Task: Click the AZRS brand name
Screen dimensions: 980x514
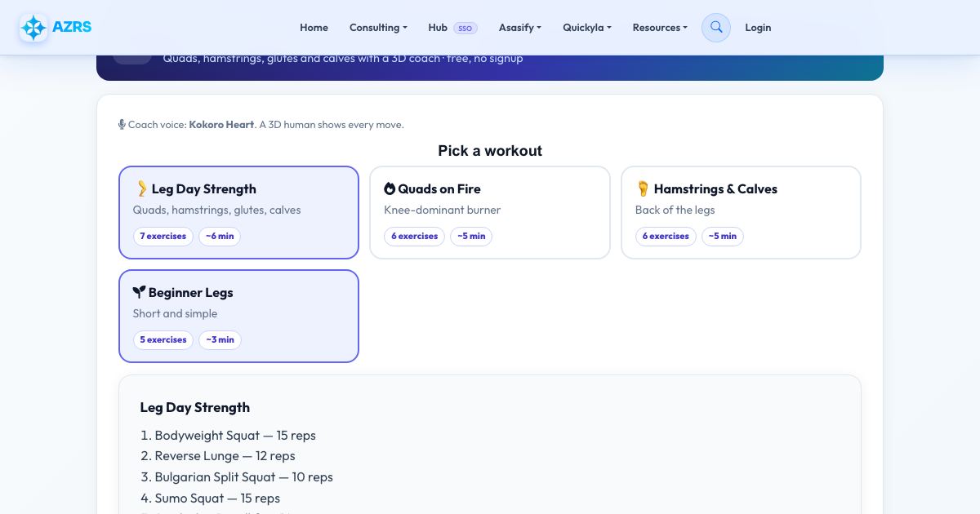Action: click(72, 27)
